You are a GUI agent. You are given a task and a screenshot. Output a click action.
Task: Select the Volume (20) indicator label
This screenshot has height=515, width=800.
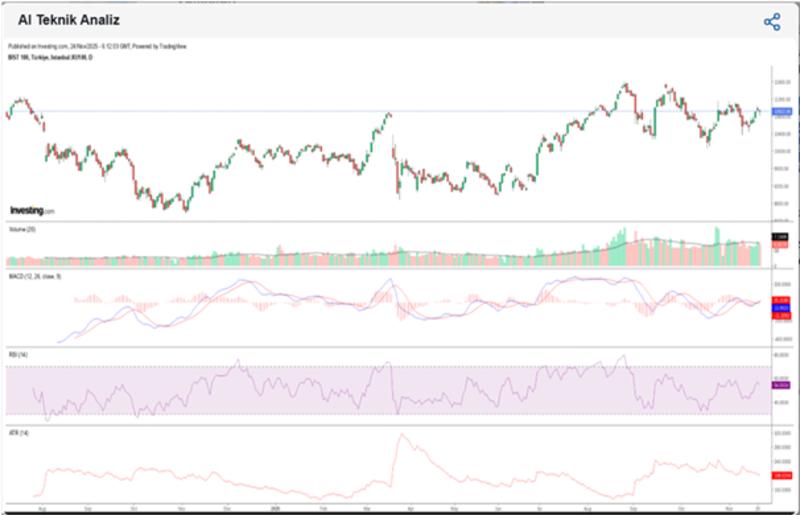(x=21, y=229)
